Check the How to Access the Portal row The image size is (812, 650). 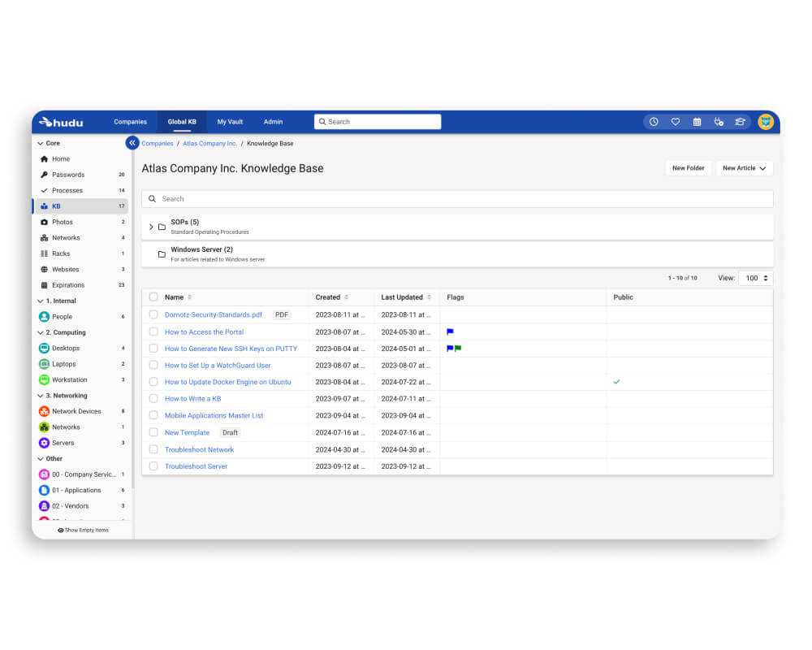pyautogui.click(x=153, y=331)
